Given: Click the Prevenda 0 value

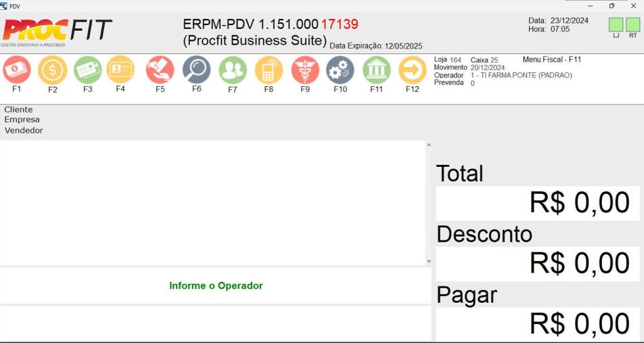Looking at the screenshot, I should pyautogui.click(x=472, y=83).
